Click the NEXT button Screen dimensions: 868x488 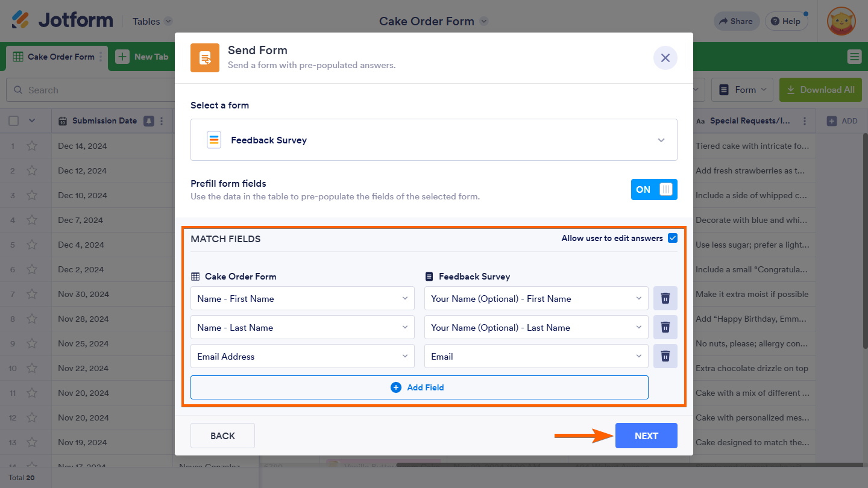pyautogui.click(x=646, y=436)
